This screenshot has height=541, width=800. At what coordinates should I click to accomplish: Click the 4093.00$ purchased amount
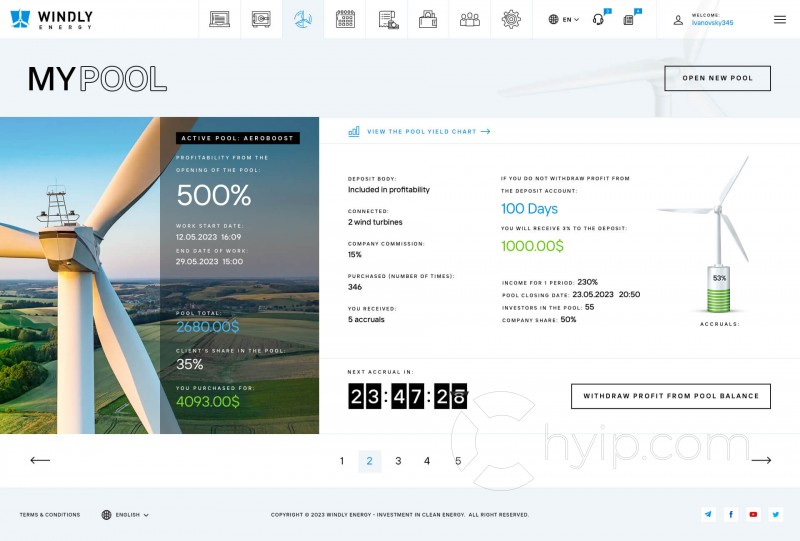coord(208,402)
